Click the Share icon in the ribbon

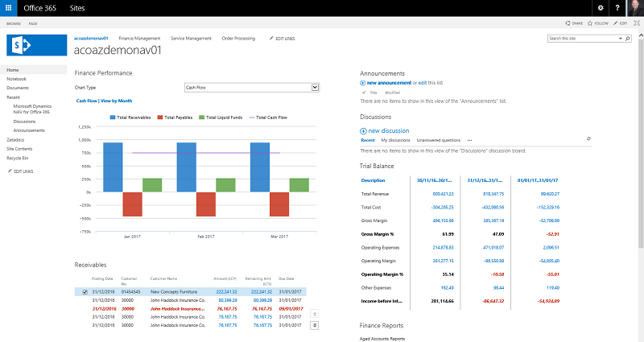coord(571,24)
